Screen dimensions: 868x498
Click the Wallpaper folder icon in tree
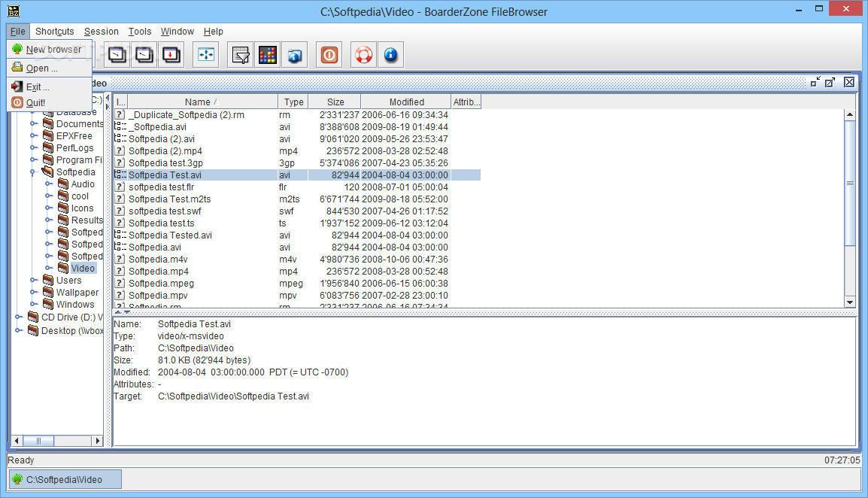(48, 292)
